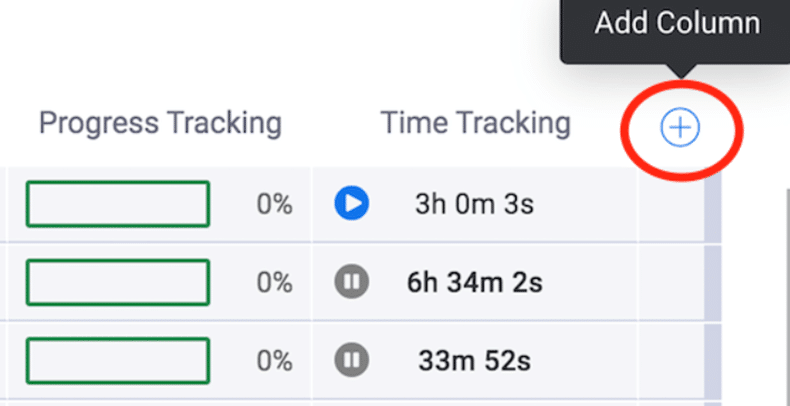Click the vertical scrollbar at the right edge
This screenshot has height=406, width=790.
pos(787,297)
